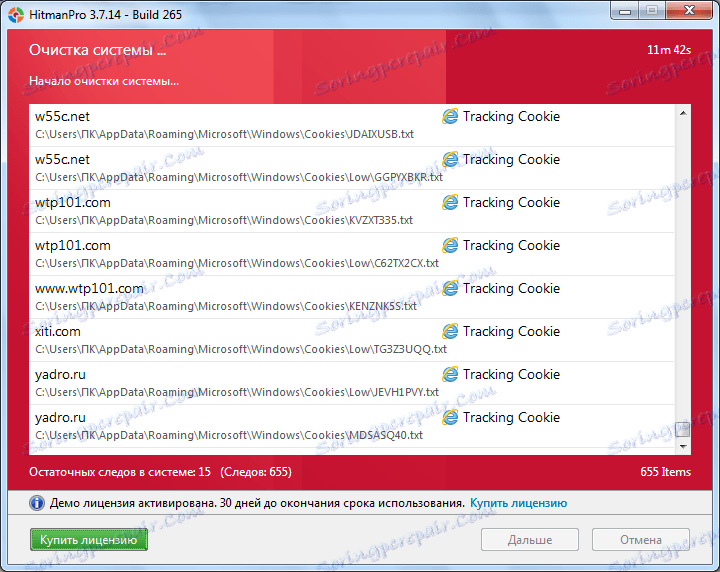720x572 pixels.
Task: Click Остаточных следов в системе: 15 status
Action: [x=120, y=472]
